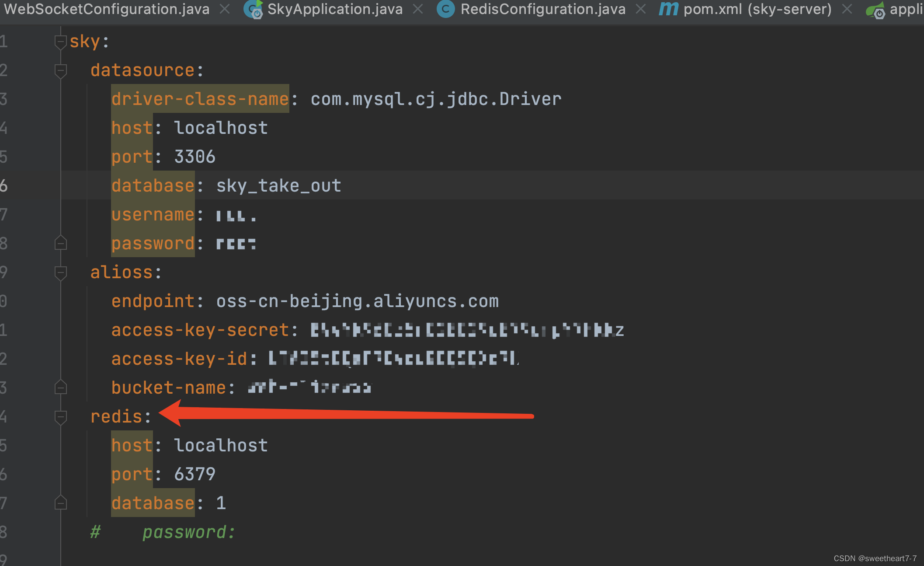The image size is (924, 566).
Task: Click the datasource username key
Action: pyautogui.click(x=153, y=215)
